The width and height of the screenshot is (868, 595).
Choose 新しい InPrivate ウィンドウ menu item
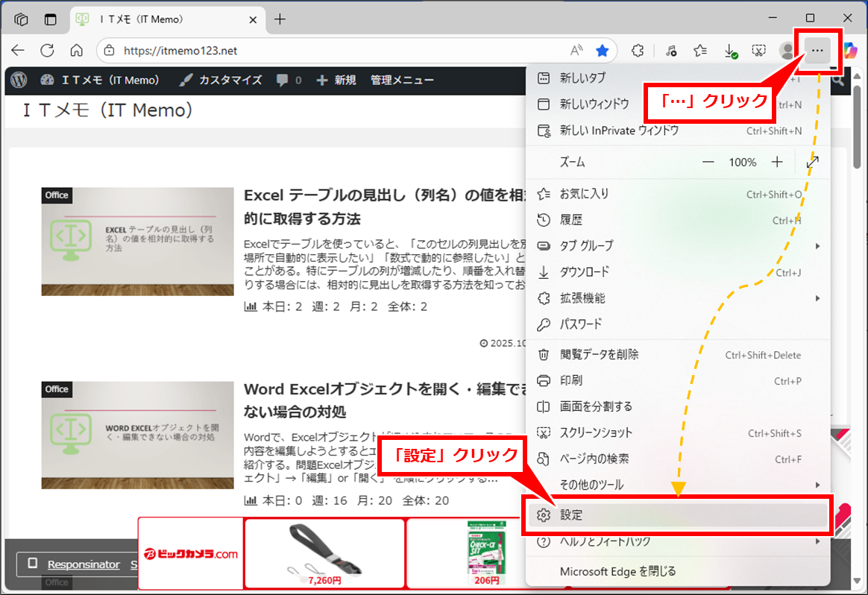pyautogui.click(x=619, y=130)
